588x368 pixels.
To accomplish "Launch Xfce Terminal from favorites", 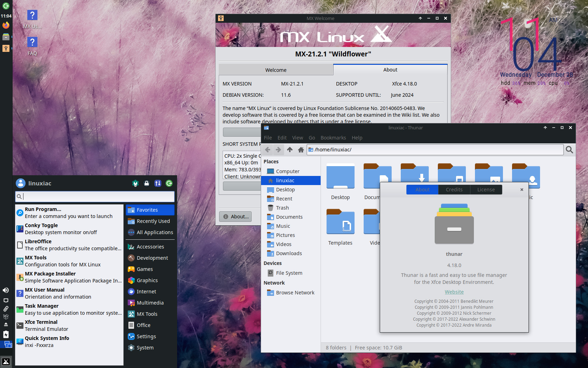I will pyautogui.click(x=69, y=326).
